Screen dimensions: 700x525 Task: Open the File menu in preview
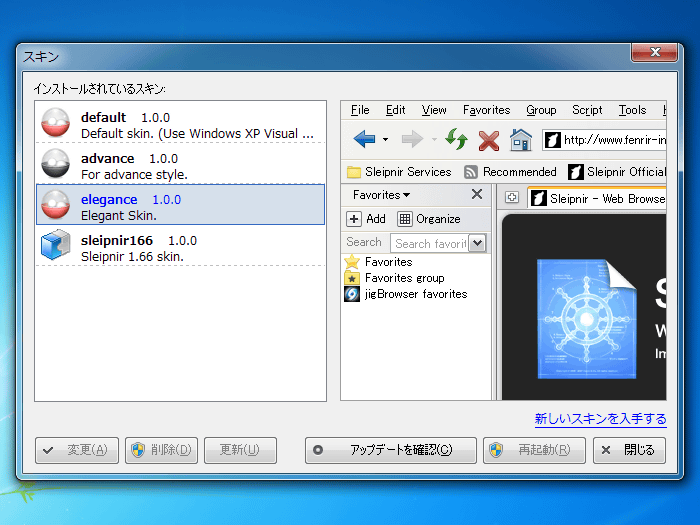pos(360,110)
